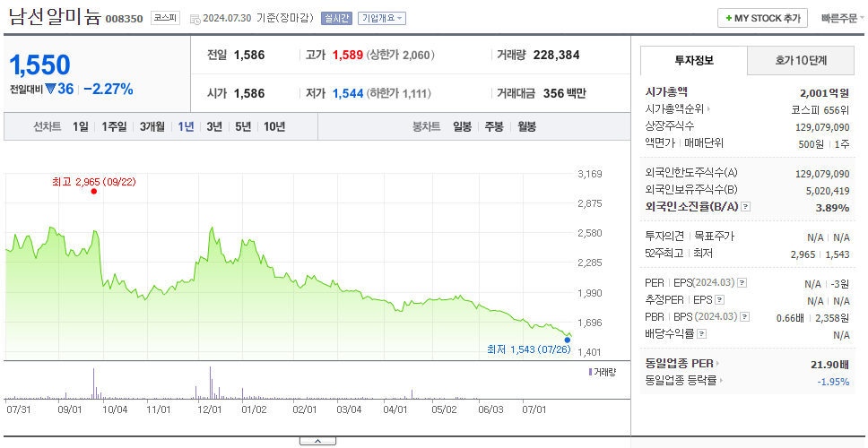Click the 시가총액 value 2,001억원
Image resolution: width=868 pixels, height=448 pixels.
pyautogui.click(x=825, y=93)
